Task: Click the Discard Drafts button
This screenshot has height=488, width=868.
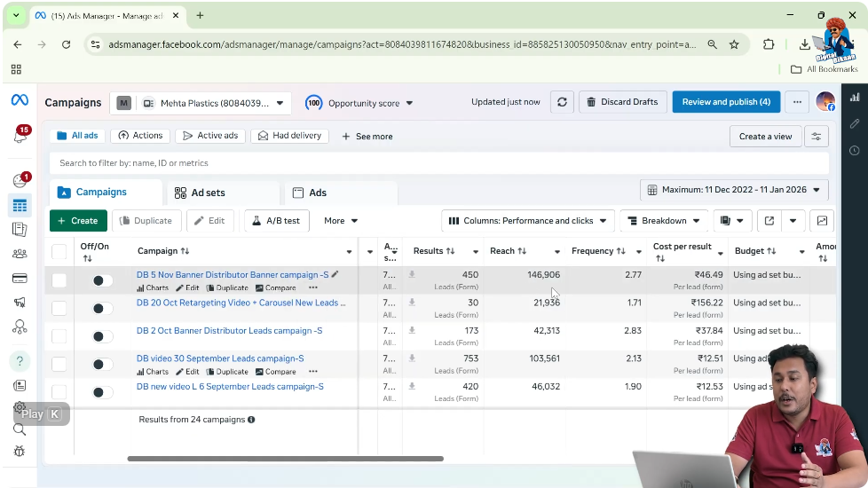Action: click(x=622, y=102)
